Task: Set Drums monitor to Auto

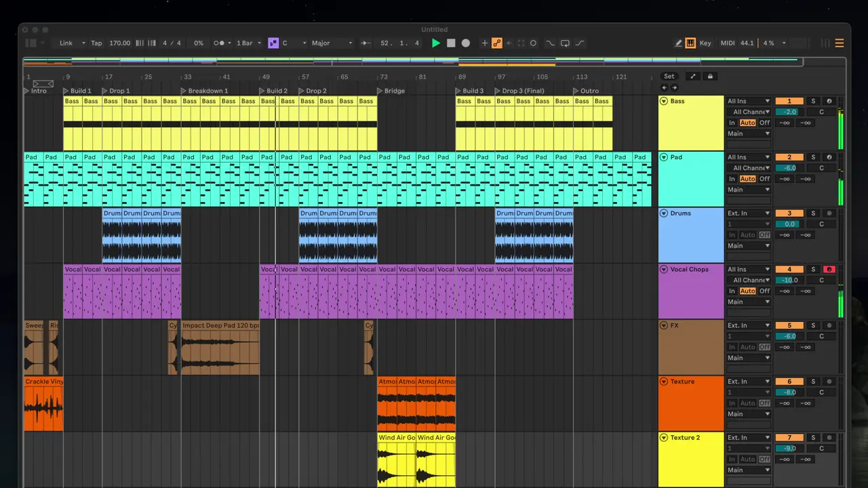Action: [x=747, y=235]
